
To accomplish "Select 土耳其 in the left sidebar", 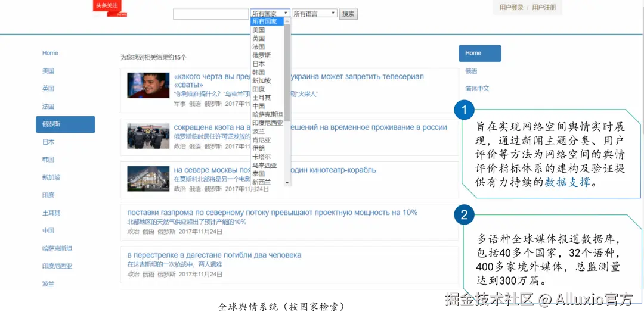I will [x=51, y=213].
